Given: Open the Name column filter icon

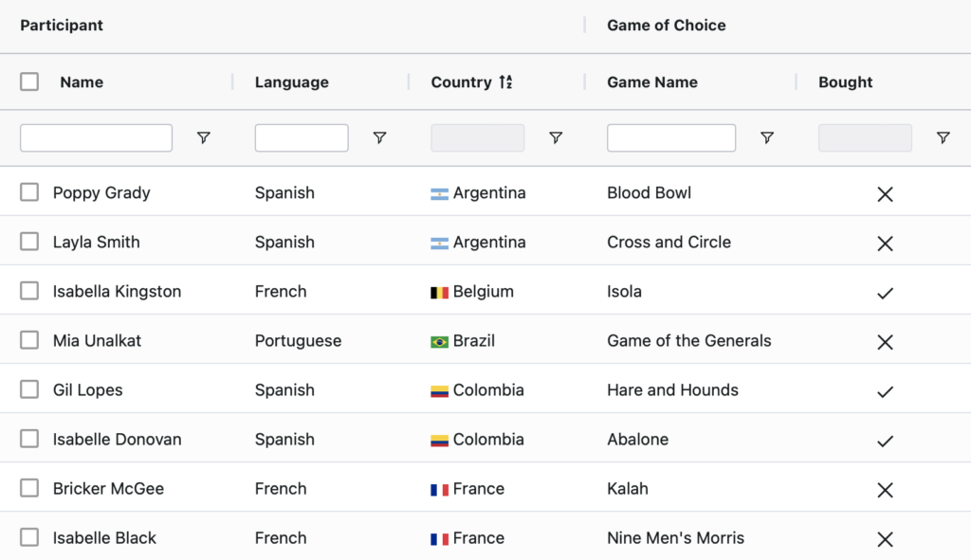Looking at the screenshot, I should (x=203, y=138).
